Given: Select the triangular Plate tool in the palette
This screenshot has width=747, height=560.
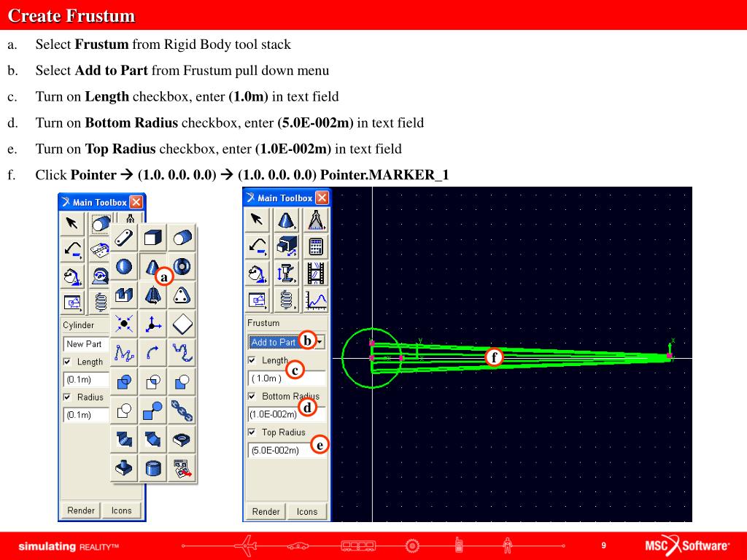Looking at the screenshot, I should [182, 295].
